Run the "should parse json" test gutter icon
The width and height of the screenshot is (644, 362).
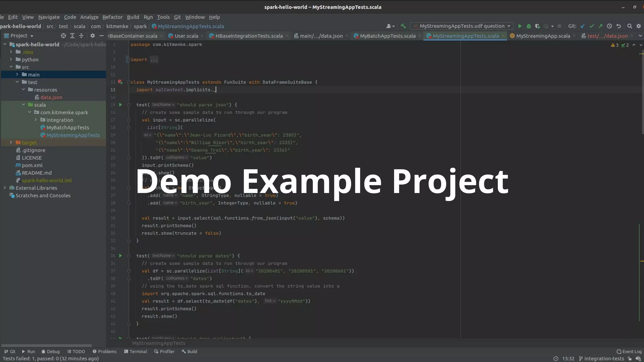pos(120,105)
